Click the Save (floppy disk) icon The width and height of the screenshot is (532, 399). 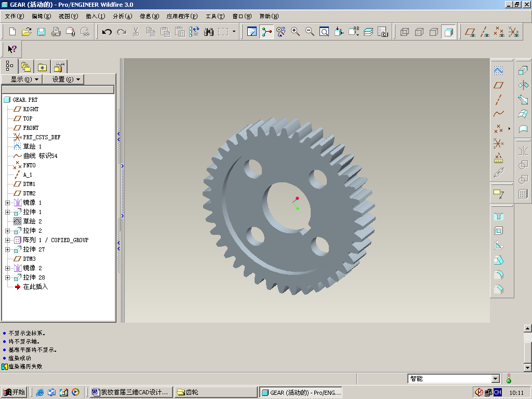click(42, 32)
